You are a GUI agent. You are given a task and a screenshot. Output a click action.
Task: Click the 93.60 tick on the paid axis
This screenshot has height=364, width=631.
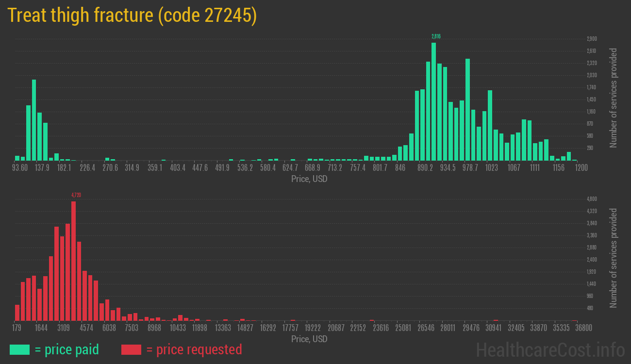[x=20, y=168]
